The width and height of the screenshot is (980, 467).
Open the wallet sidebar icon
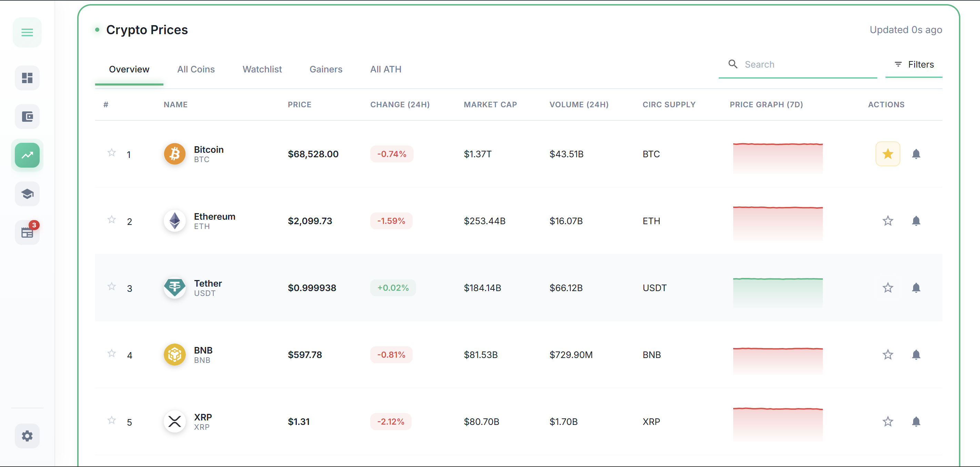[x=27, y=117]
